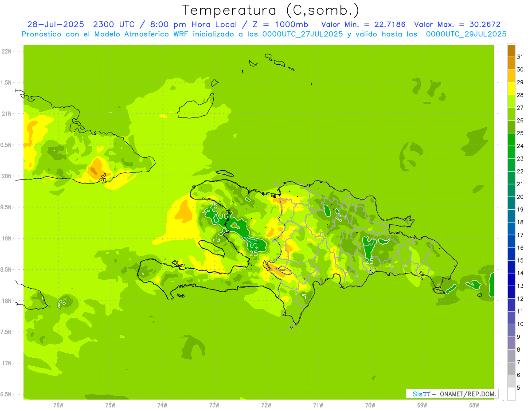Click the "0000UTC_29JUL2025" valid-until time
The width and height of the screenshot is (532, 411).
(466, 34)
